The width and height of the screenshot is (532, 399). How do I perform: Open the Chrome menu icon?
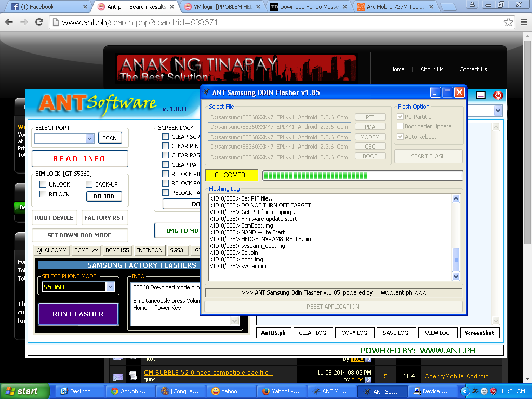point(523,22)
